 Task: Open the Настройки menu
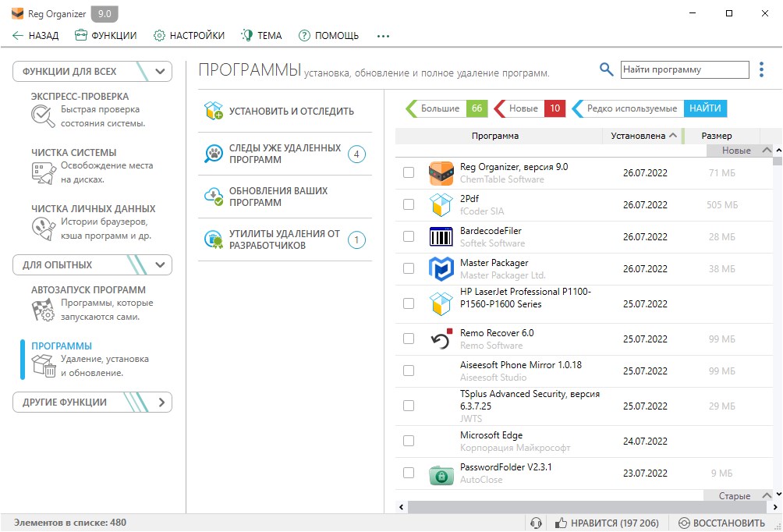click(x=189, y=35)
